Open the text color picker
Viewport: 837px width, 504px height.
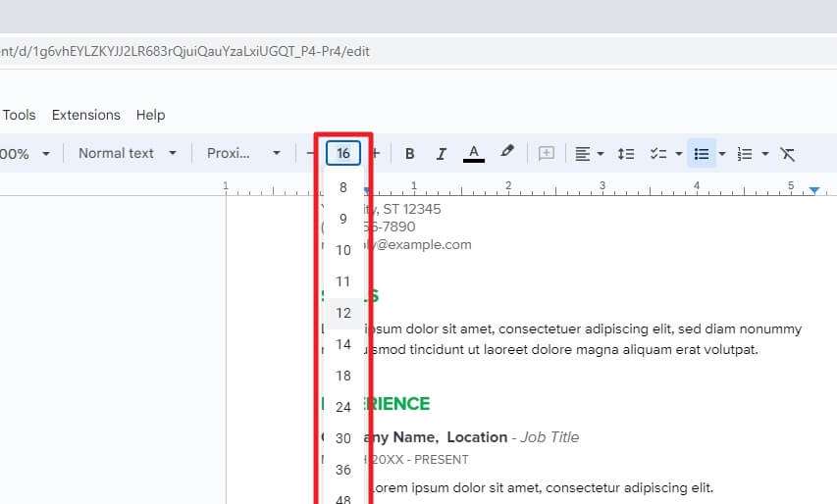coord(474,154)
